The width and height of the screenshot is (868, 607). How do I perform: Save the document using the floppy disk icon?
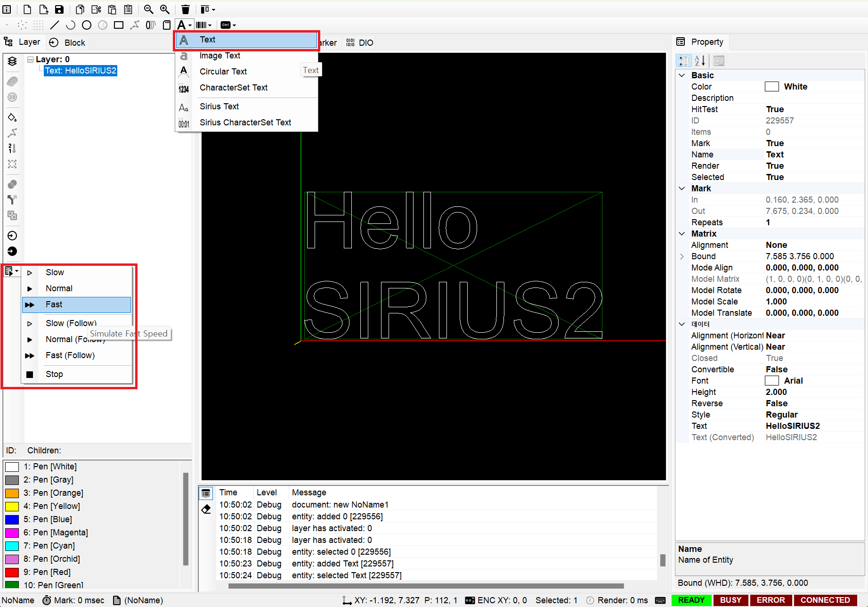click(59, 9)
